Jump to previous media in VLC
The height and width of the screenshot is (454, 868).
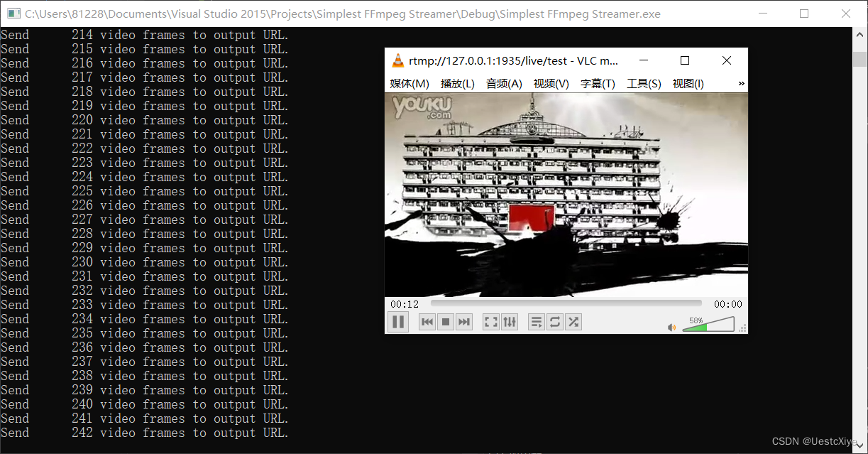pyautogui.click(x=427, y=322)
